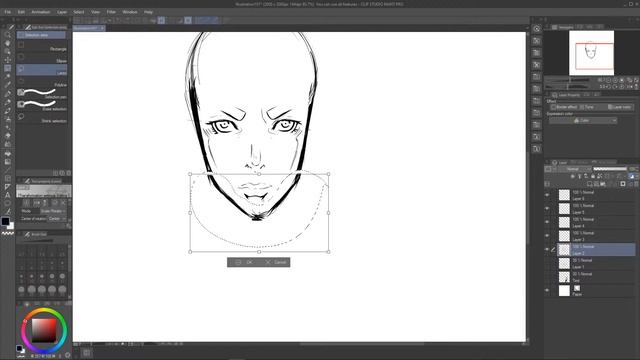Select the Zoom magnifier tool
Image resolution: width=640 pixels, height=360 pixels.
coord(8,35)
